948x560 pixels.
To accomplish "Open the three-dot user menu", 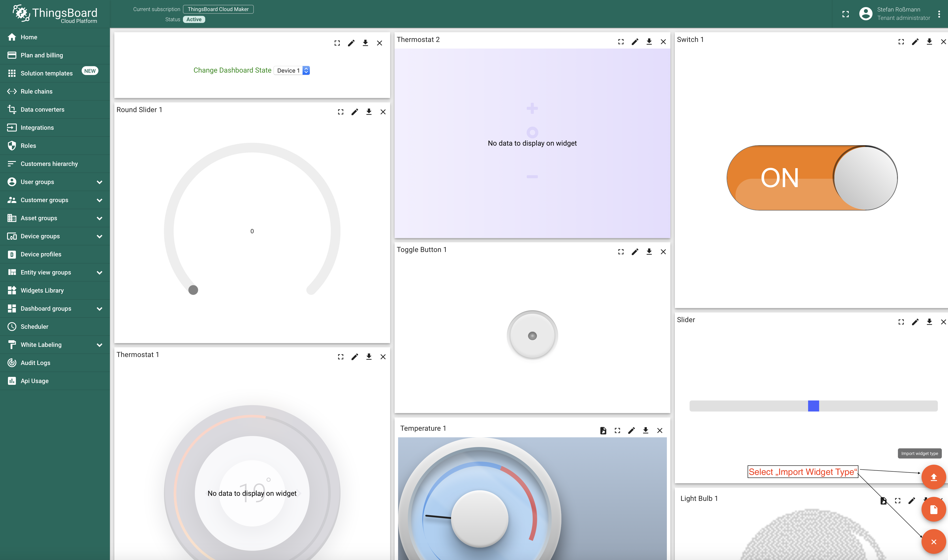I will (939, 14).
